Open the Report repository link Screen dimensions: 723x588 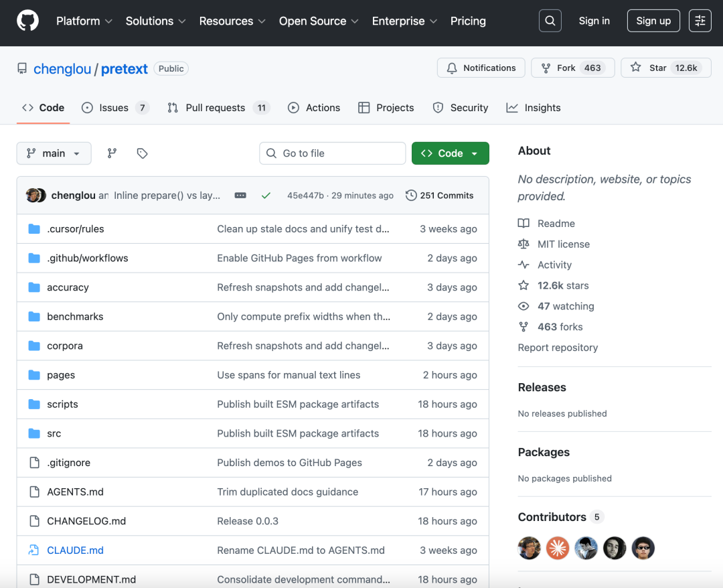pos(558,347)
